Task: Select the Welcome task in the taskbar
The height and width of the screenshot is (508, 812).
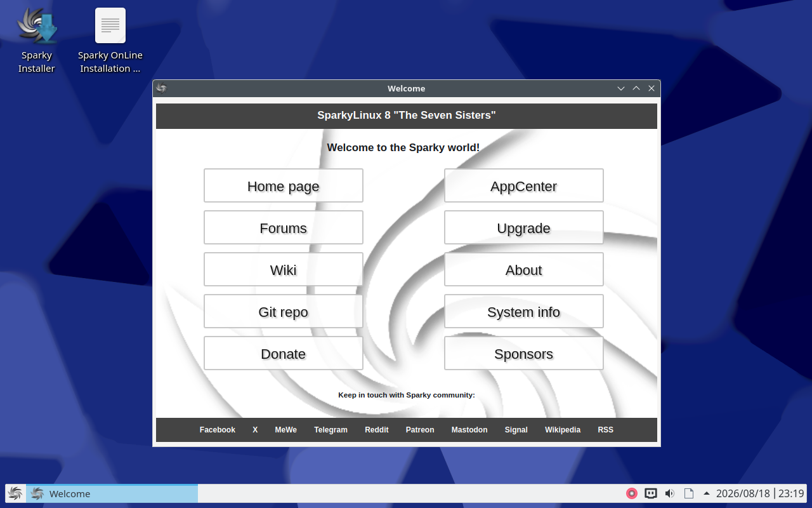Action: 112,493
